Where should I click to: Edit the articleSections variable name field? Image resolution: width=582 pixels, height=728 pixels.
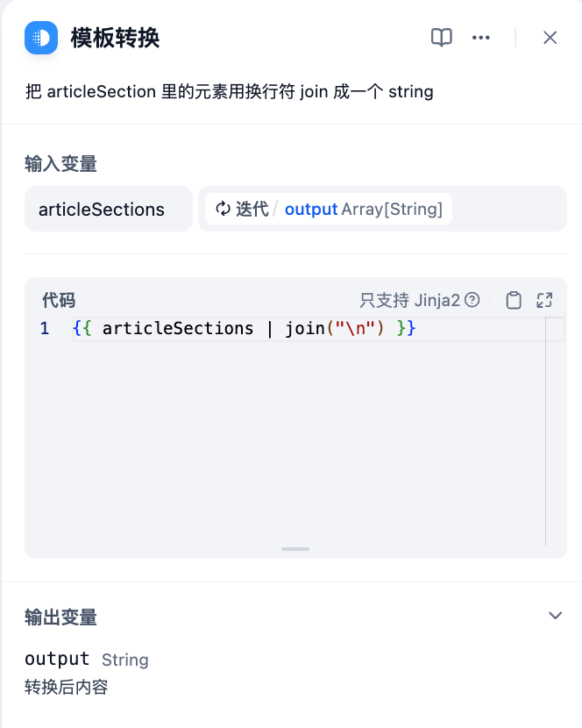[x=109, y=209]
